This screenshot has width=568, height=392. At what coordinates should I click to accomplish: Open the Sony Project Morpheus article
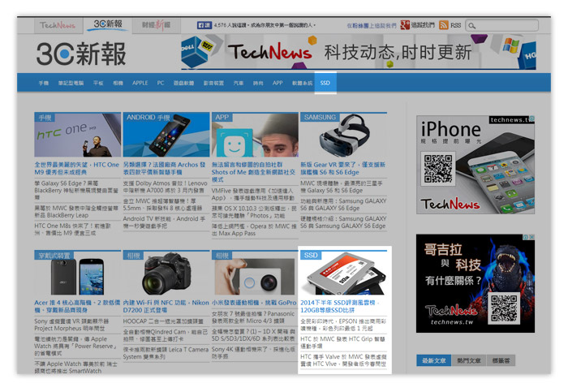coord(71,325)
